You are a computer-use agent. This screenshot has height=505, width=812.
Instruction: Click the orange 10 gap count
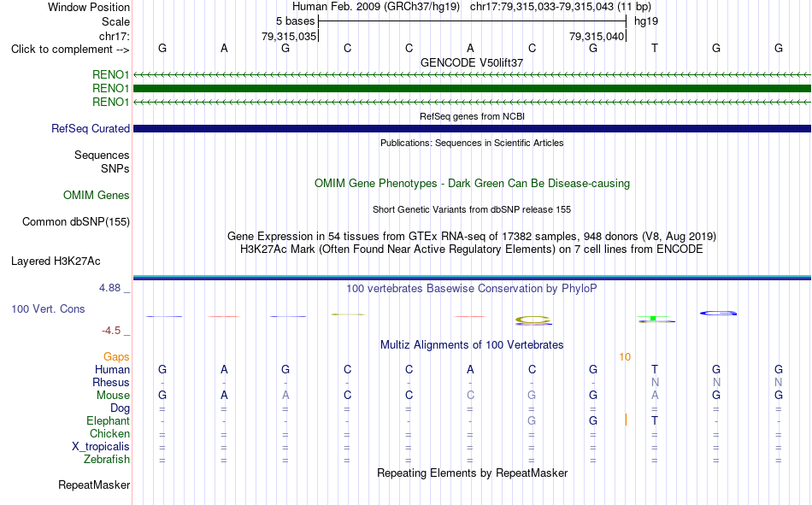[x=625, y=357]
